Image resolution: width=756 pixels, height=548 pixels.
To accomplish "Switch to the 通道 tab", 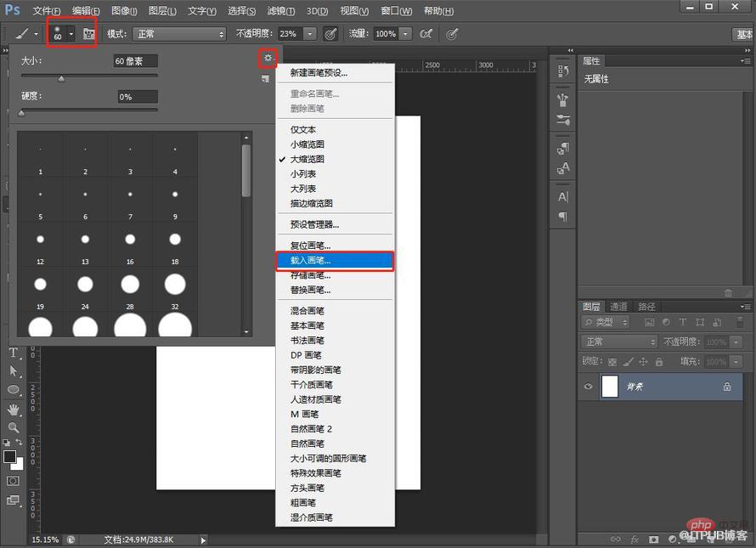I will click(x=618, y=307).
